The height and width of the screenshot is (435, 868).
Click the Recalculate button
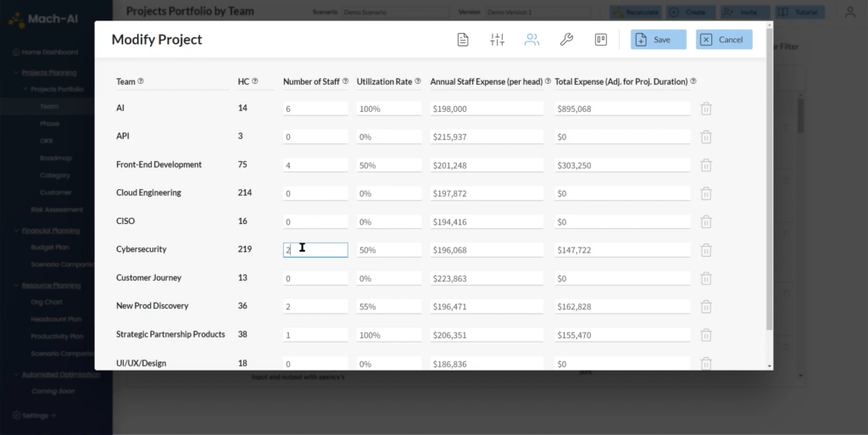point(636,12)
